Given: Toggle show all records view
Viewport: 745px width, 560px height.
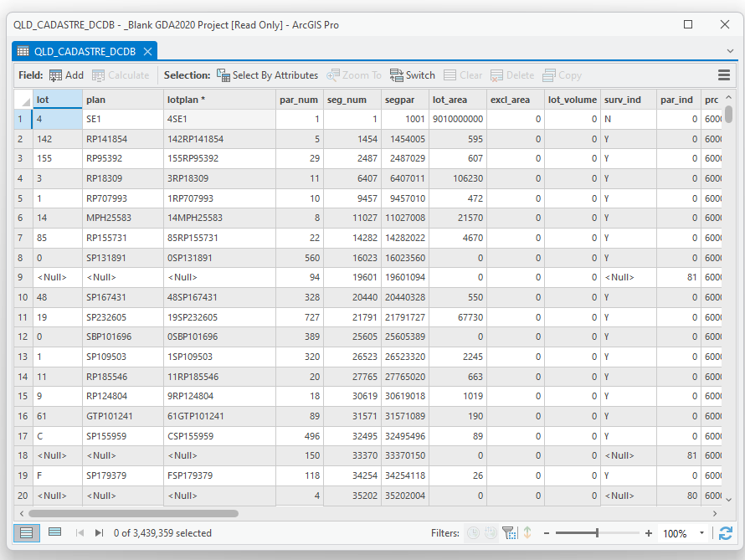Looking at the screenshot, I should click(x=27, y=533).
